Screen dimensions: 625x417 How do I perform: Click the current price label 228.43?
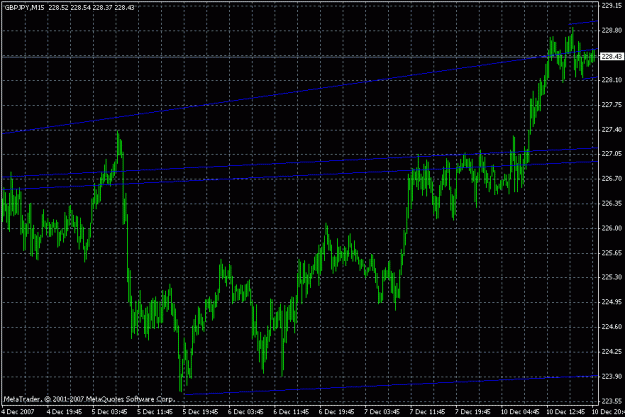[x=612, y=57]
